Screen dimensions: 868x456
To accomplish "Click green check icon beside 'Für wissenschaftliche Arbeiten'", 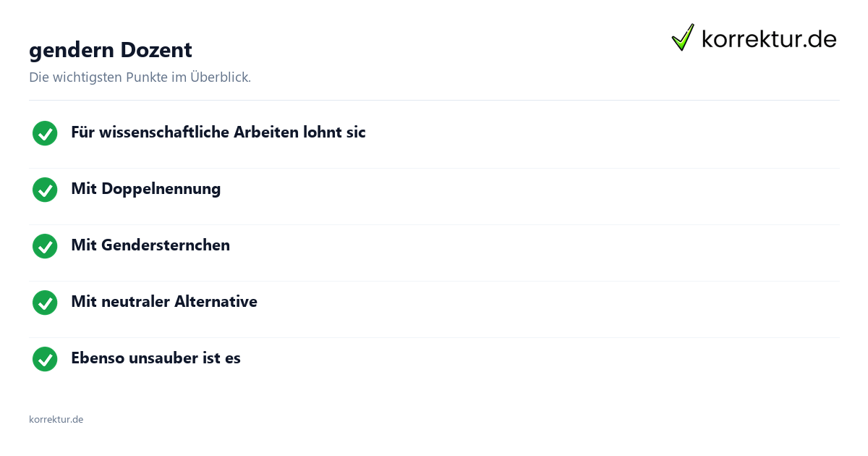I will pyautogui.click(x=45, y=133).
